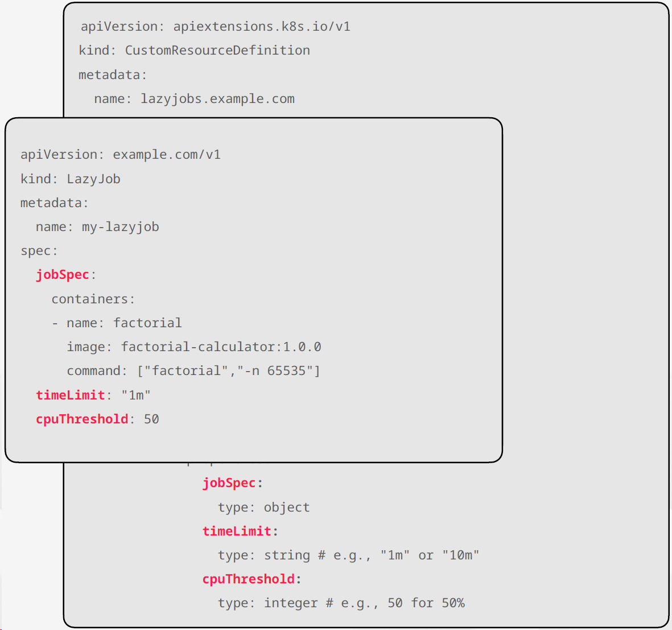Click the type: object line
672x630 pixels.
(x=263, y=508)
